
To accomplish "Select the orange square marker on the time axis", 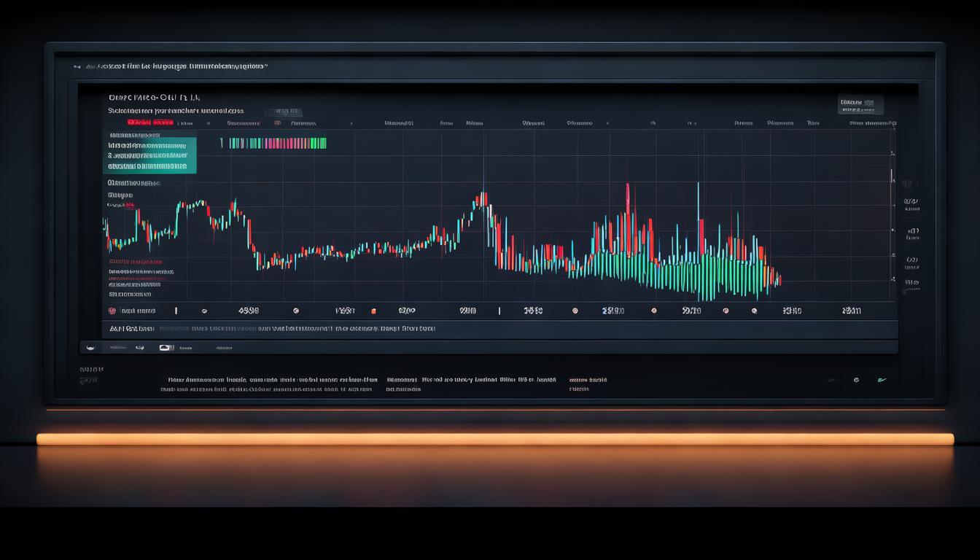I will pyautogui.click(x=373, y=311).
